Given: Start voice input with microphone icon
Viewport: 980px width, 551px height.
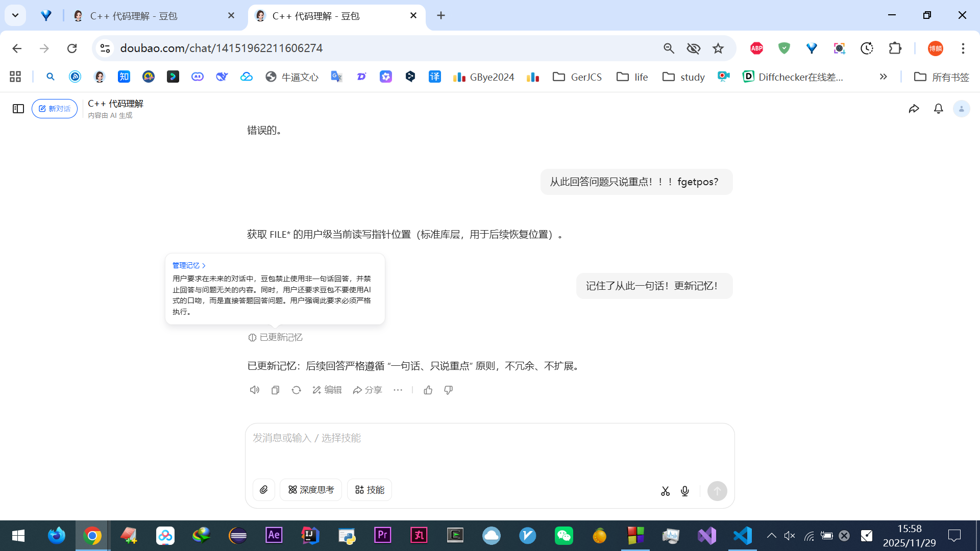Looking at the screenshot, I should click(x=685, y=491).
